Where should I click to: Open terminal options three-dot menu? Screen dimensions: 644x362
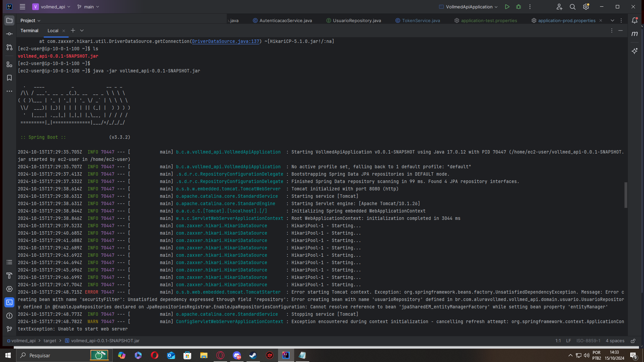coord(612,31)
